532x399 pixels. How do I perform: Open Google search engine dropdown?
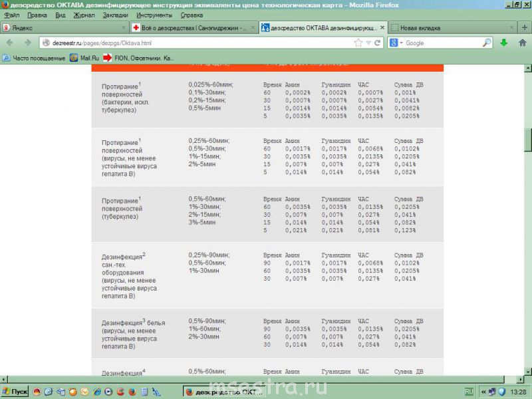[397, 43]
